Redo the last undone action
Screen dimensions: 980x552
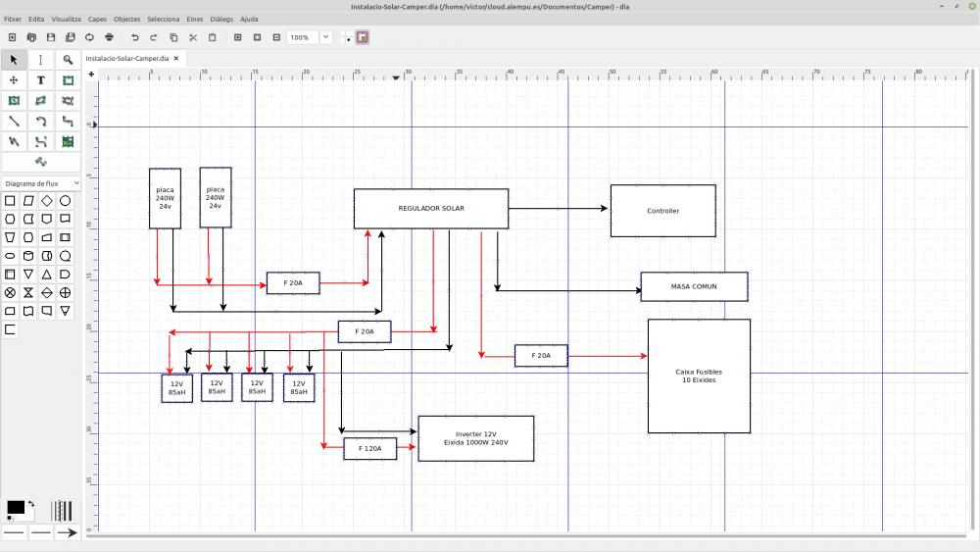[154, 37]
